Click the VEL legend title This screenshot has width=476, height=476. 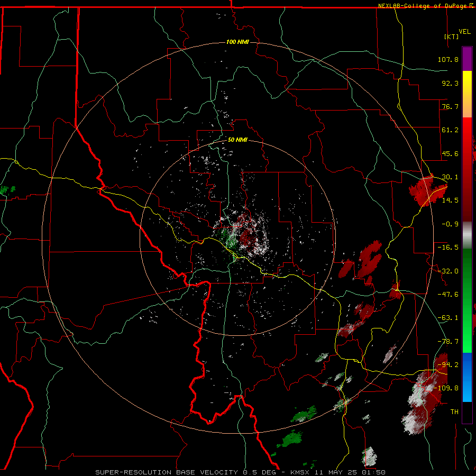(464, 32)
